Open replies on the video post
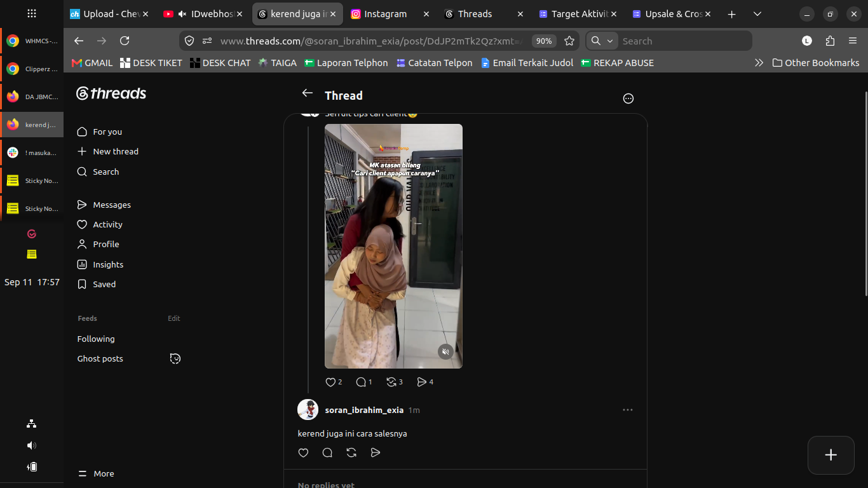The image size is (868, 488). click(x=361, y=382)
